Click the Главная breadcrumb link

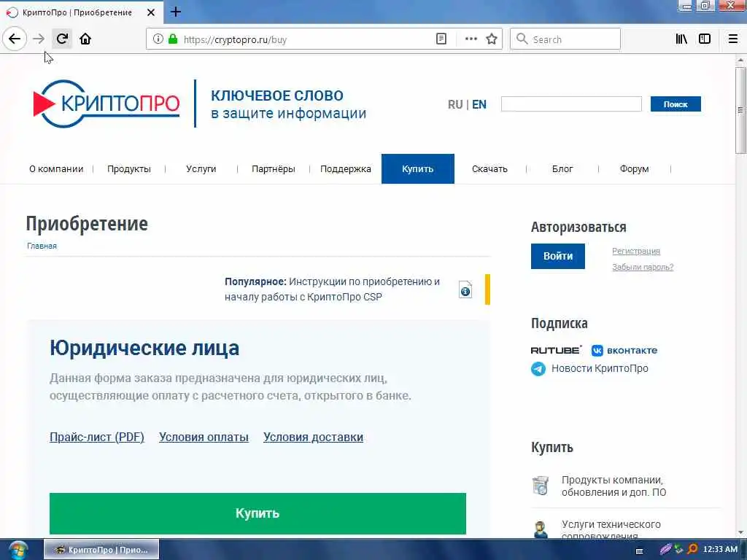click(42, 246)
